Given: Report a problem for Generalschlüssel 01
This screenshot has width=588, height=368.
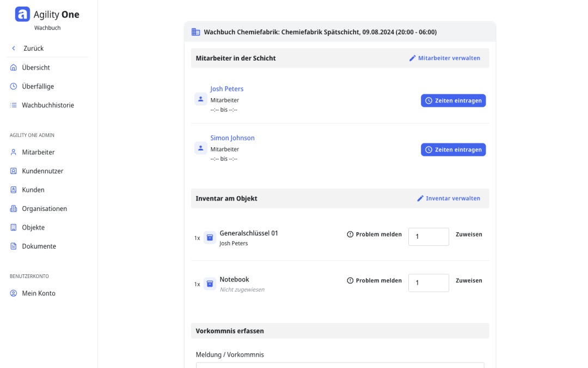Looking at the screenshot, I should [374, 234].
